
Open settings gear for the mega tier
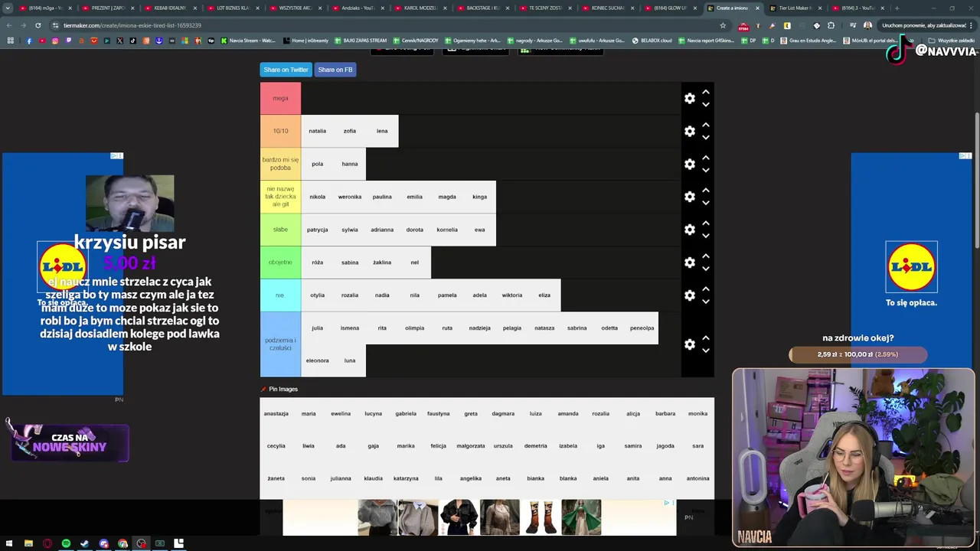690,98
